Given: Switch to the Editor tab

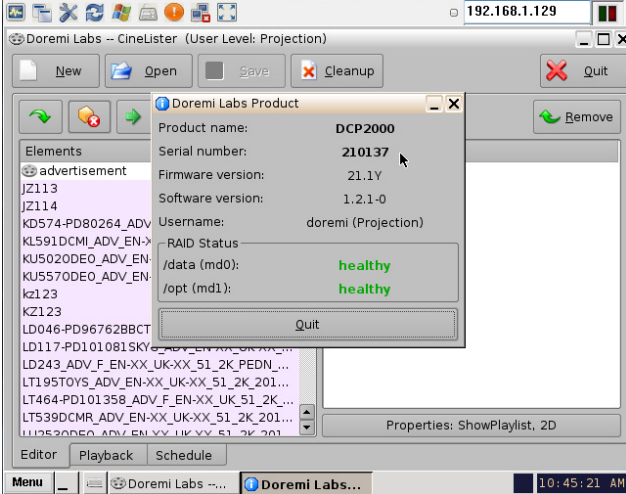Looking at the screenshot, I should click(39, 455).
